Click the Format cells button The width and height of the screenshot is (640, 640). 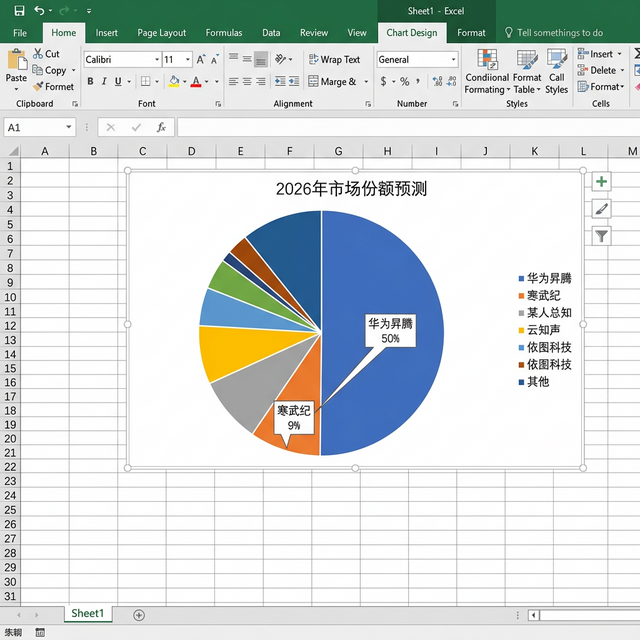click(x=601, y=87)
